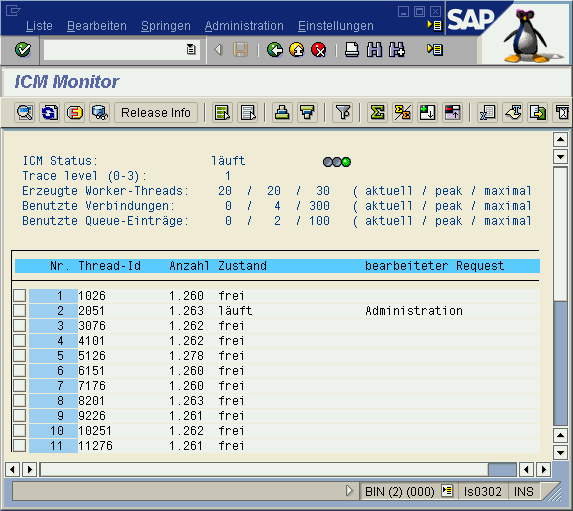
Task: Click the red Cancel icon
Action: click(x=319, y=50)
